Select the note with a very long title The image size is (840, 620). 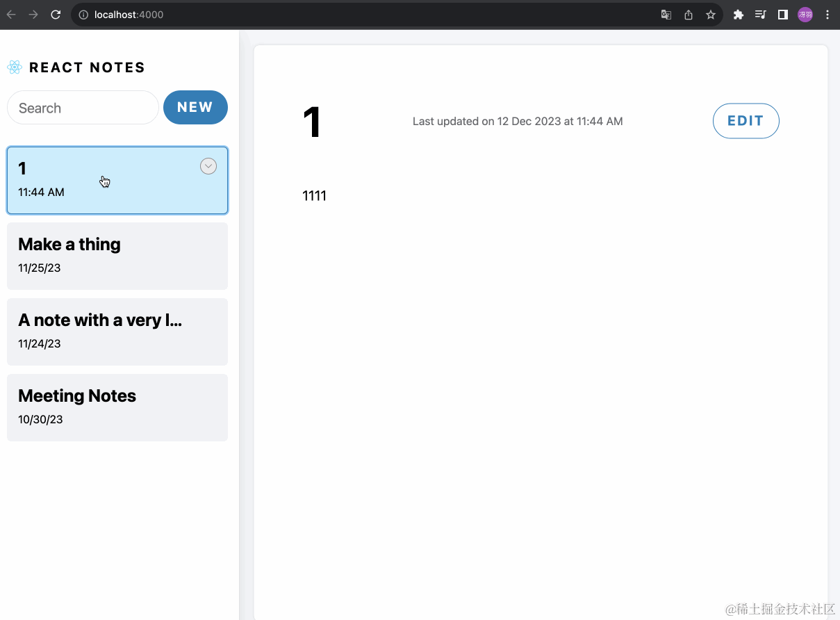point(117,331)
